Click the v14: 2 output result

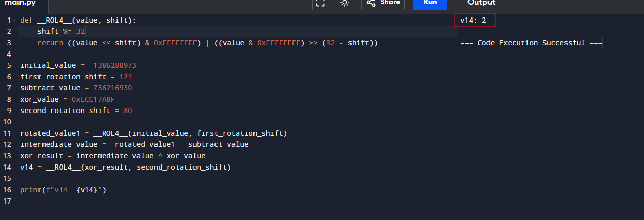473,20
